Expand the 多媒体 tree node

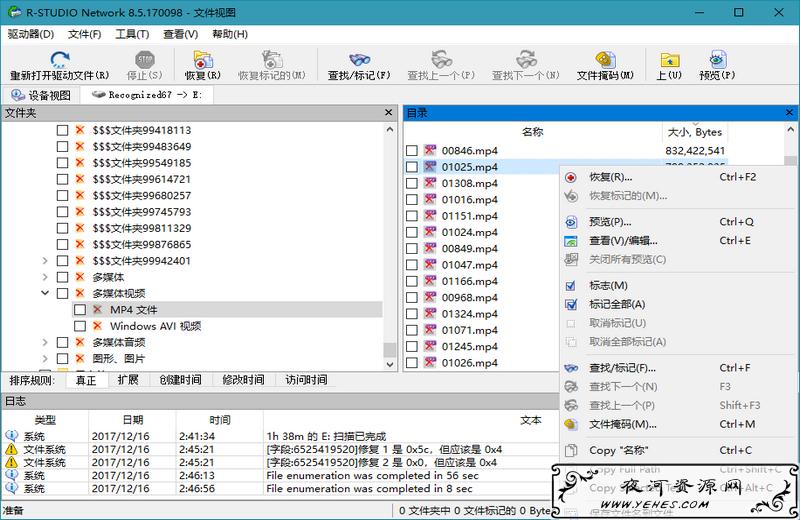pyautogui.click(x=45, y=277)
